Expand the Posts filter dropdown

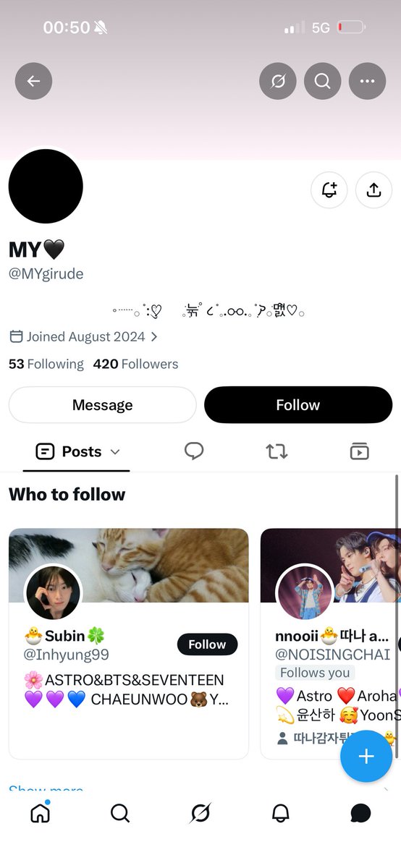(x=114, y=452)
